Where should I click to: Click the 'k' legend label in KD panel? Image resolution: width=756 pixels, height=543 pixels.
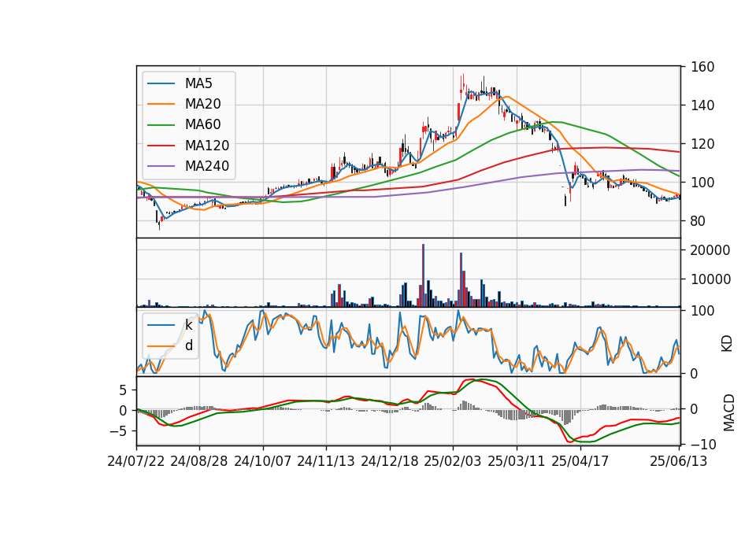tap(188, 325)
